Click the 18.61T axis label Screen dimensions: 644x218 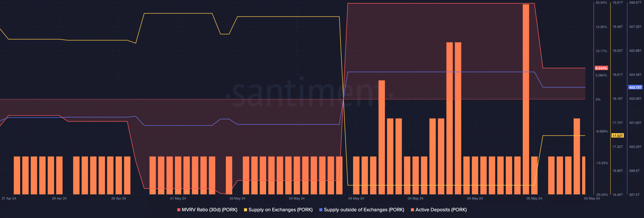(618, 74)
